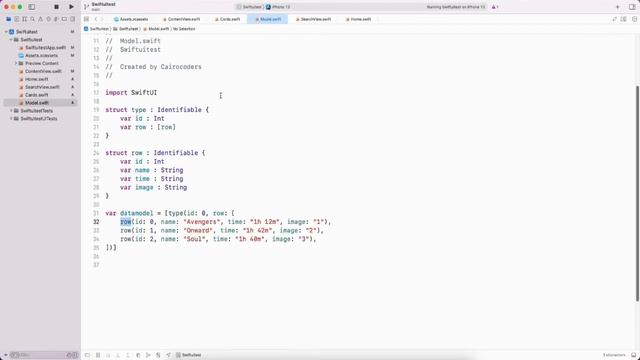The image size is (640, 360).
Task: Click the Environment Overrides icon
Action: tap(158, 355)
